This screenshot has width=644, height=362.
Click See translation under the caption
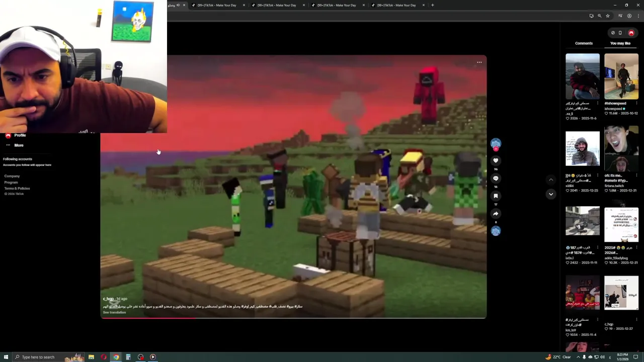click(x=114, y=312)
